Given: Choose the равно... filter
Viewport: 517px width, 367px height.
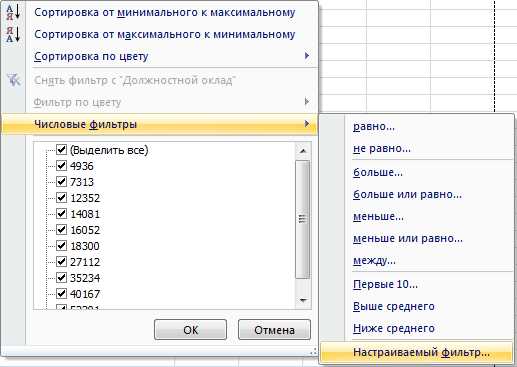Looking at the screenshot, I should (374, 127).
